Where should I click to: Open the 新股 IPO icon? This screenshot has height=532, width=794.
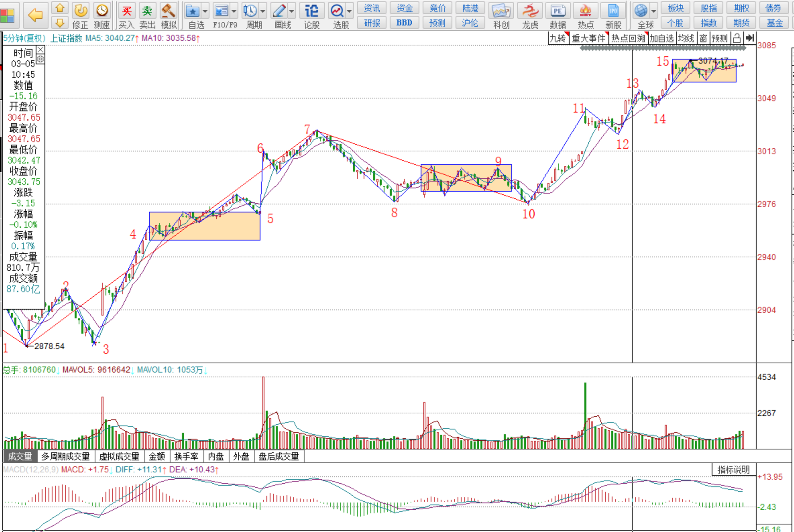tap(613, 11)
